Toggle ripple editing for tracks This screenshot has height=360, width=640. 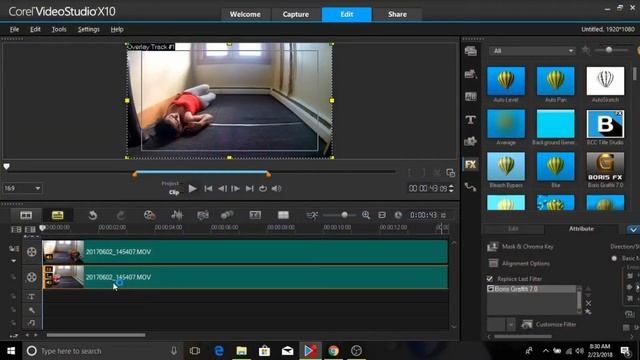click(14, 249)
